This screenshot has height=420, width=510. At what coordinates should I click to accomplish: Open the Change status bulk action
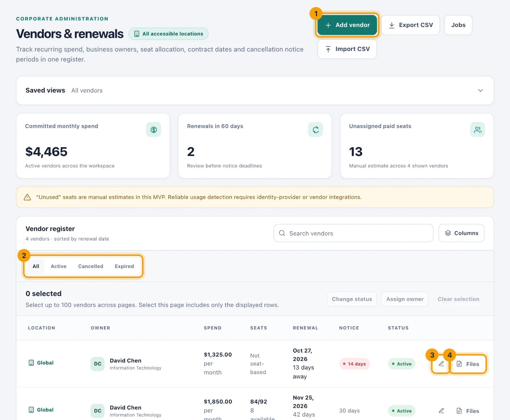tap(352, 299)
